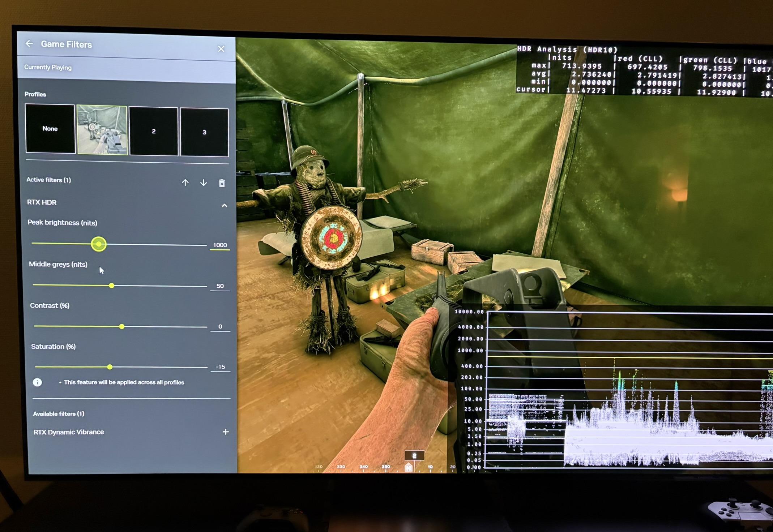Click the Profiles heading
773x532 pixels.
35,94
